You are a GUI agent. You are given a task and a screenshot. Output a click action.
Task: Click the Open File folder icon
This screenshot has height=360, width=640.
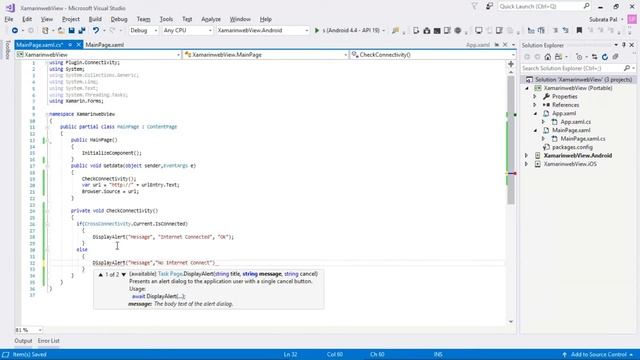tap(60, 31)
